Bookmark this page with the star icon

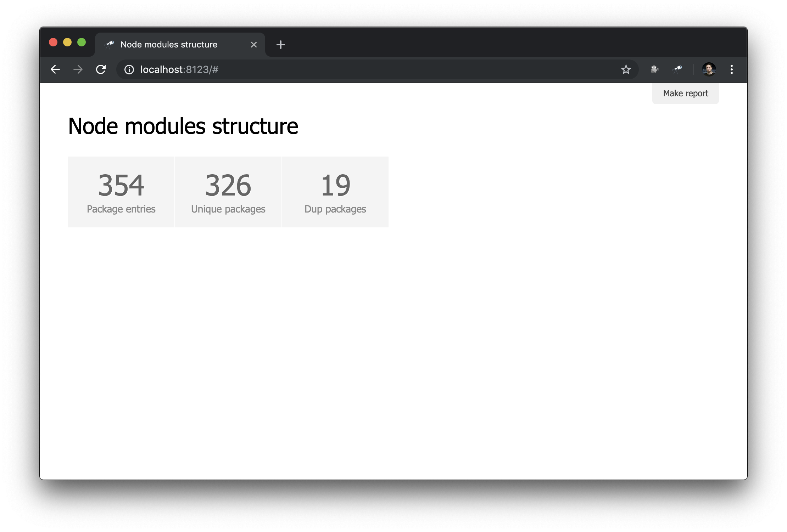[626, 69]
